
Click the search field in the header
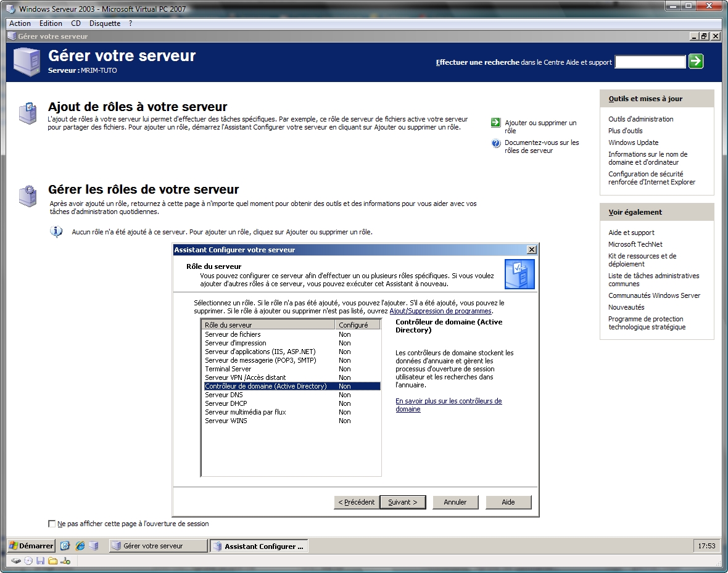point(650,62)
